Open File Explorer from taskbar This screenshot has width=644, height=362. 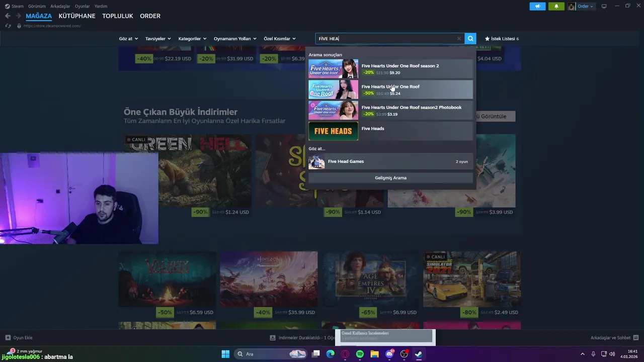tap(374, 354)
